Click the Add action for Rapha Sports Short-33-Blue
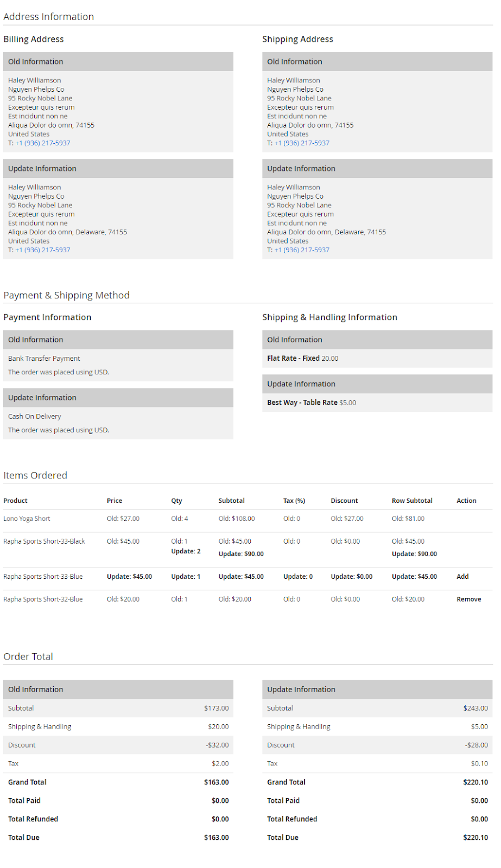 pyautogui.click(x=462, y=577)
